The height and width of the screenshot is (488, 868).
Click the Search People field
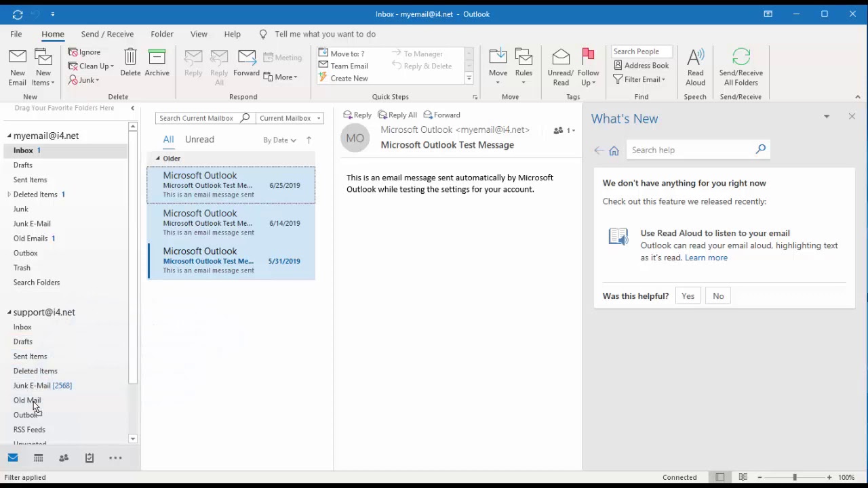click(x=642, y=52)
